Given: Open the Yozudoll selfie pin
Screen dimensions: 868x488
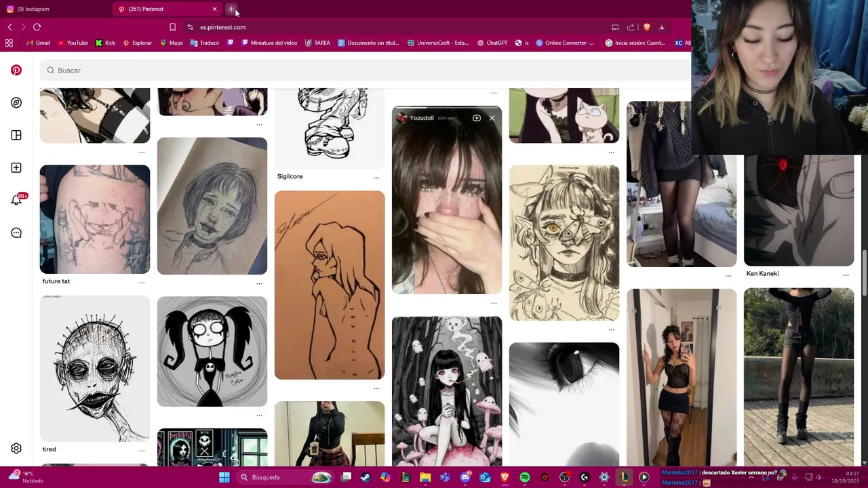Looking at the screenshot, I should (x=447, y=200).
